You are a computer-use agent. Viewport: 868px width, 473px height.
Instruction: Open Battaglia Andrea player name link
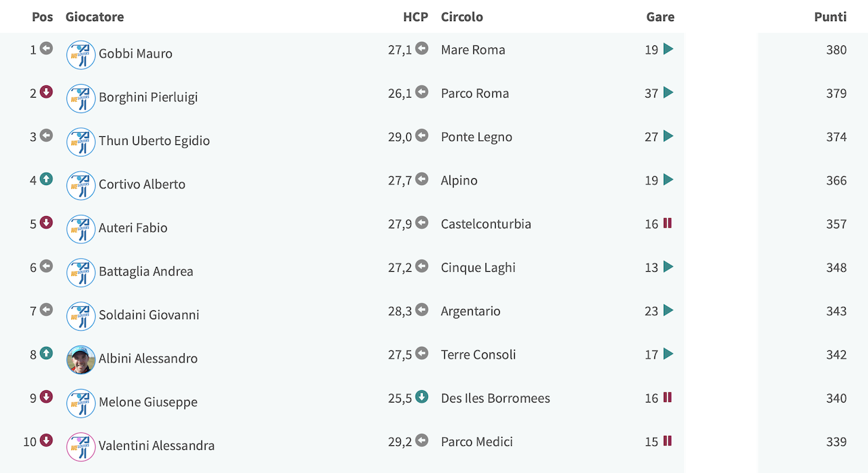(x=146, y=272)
